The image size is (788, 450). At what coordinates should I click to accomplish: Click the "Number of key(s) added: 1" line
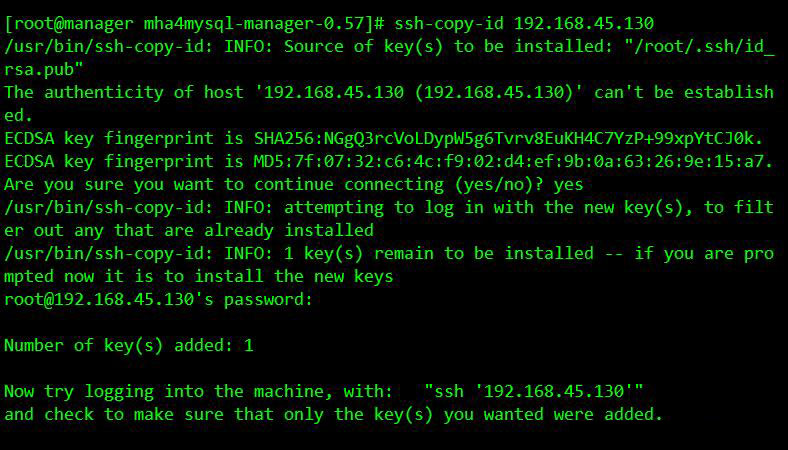click(130, 345)
